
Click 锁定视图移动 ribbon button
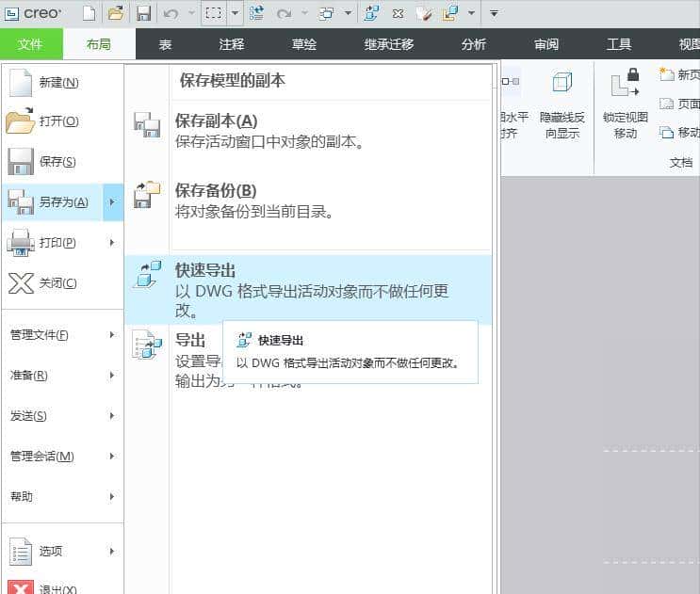click(x=625, y=104)
